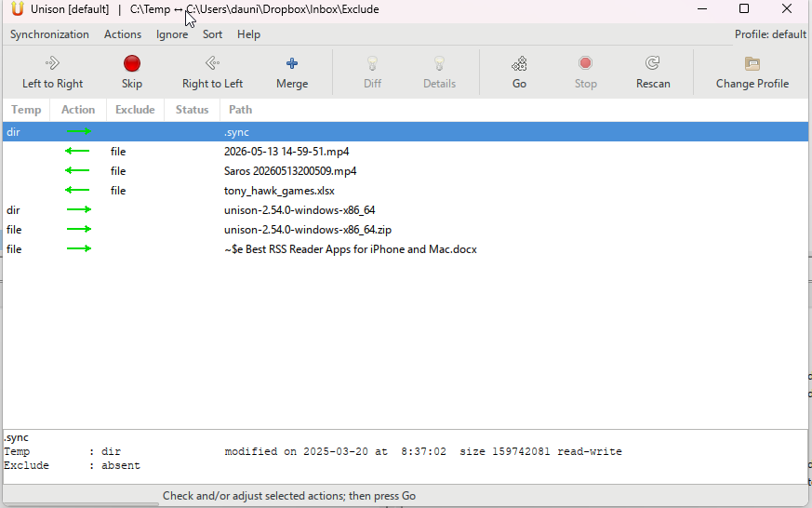Click the Profile: default label

pyautogui.click(x=770, y=34)
